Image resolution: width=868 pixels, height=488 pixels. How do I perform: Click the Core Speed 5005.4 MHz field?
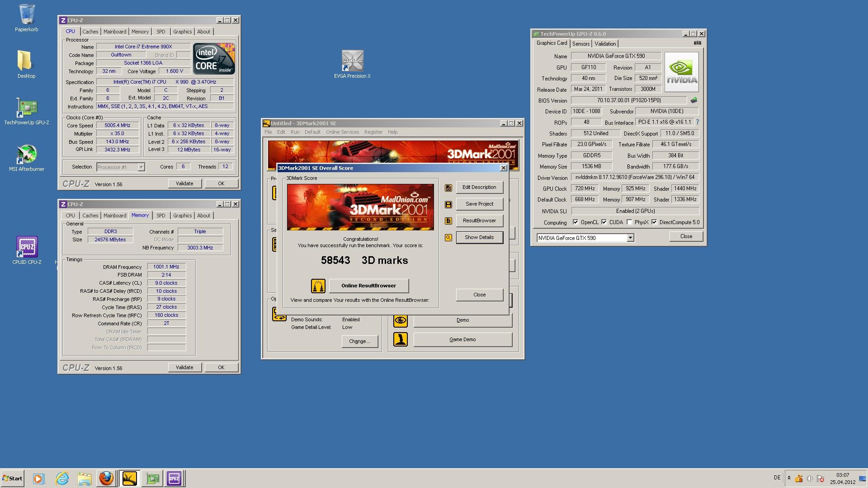117,126
